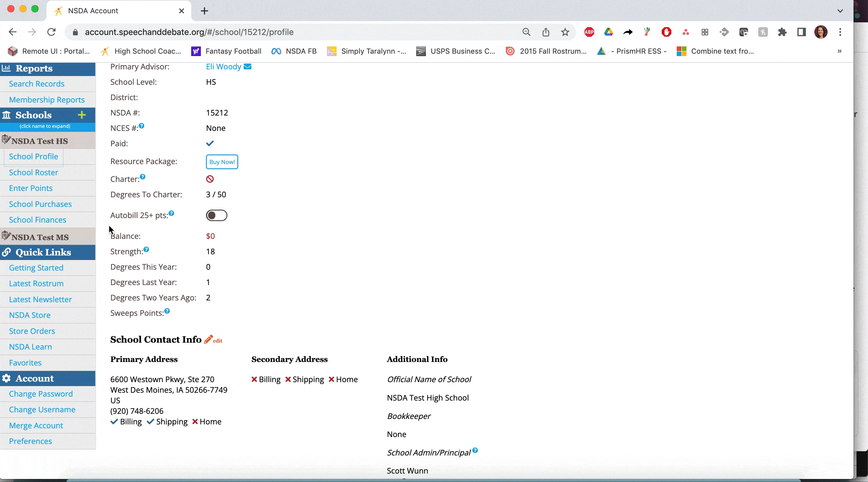Open NSDA Learn quick link
The height and width of the screenshot is (482, 868).
(30, 347)
